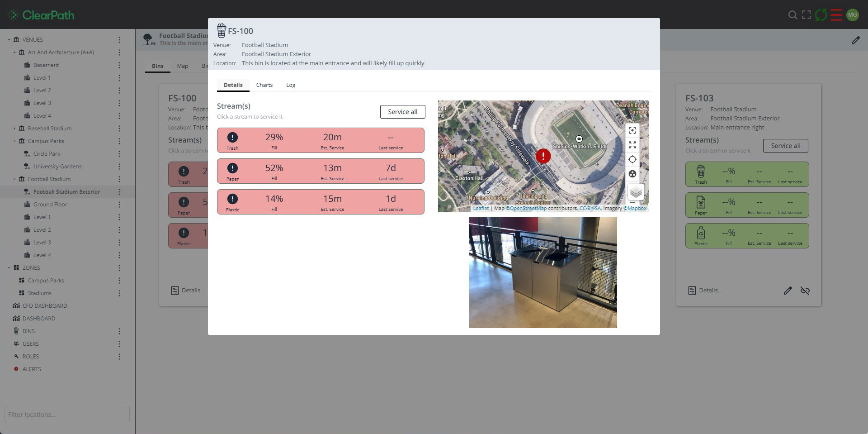Edit the FS-103 bin with pencil icon

788,291
